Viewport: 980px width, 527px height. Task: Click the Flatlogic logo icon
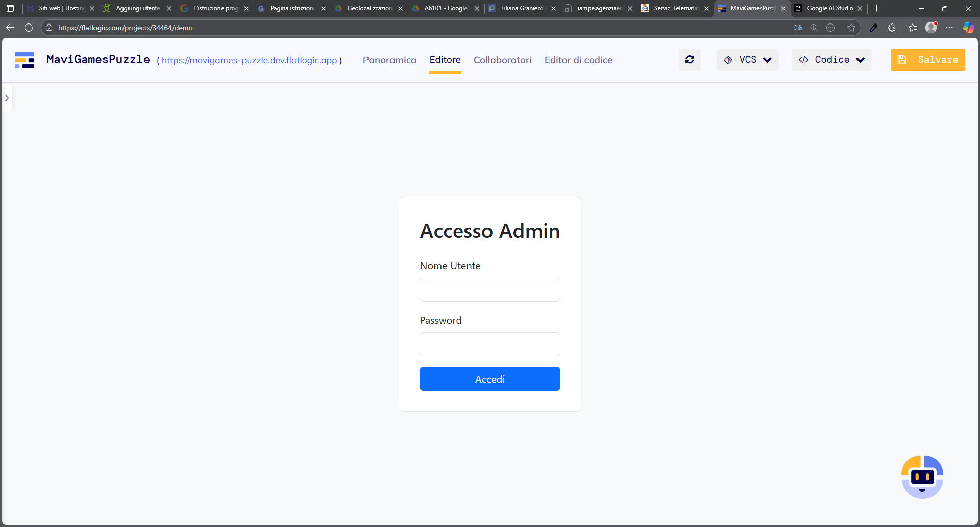24,60
